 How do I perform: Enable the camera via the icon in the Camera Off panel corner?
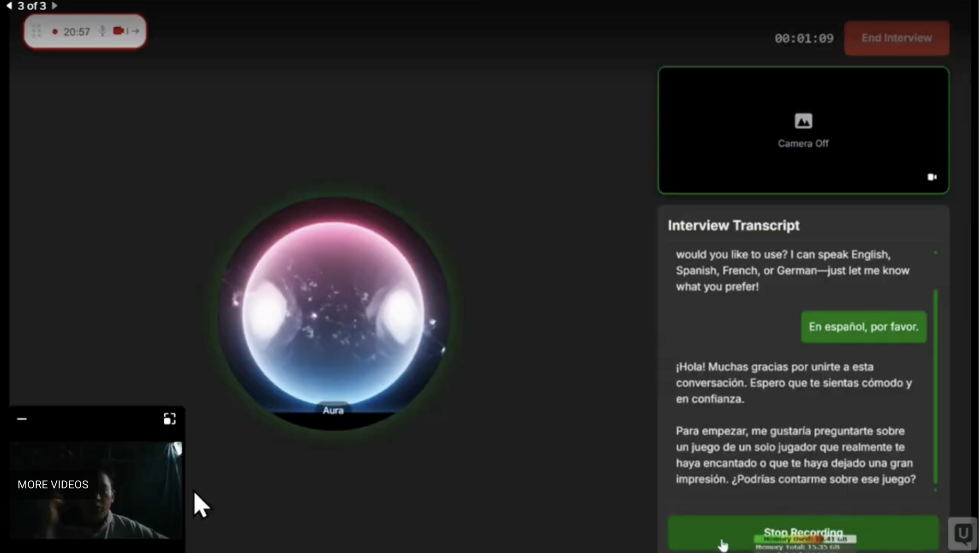(x=932, y=177)
